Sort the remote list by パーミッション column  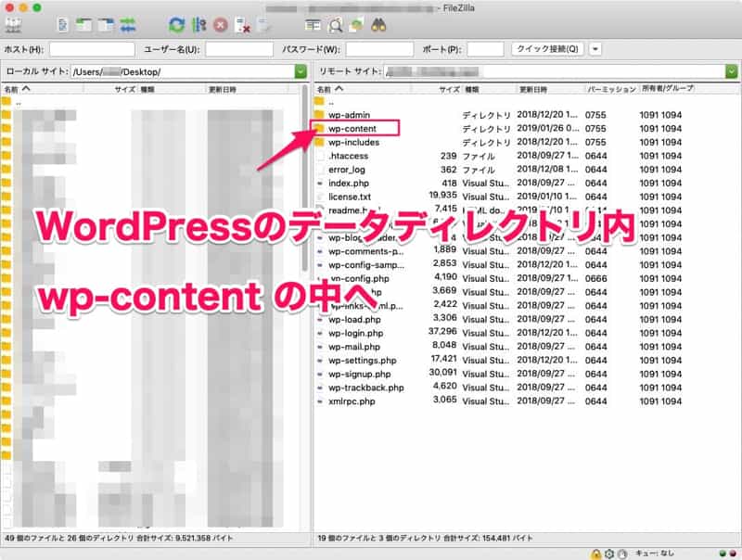[612, 89]
